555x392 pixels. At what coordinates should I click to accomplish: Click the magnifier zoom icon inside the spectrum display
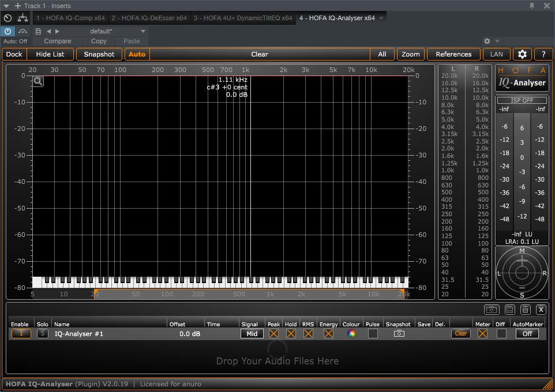37,81
